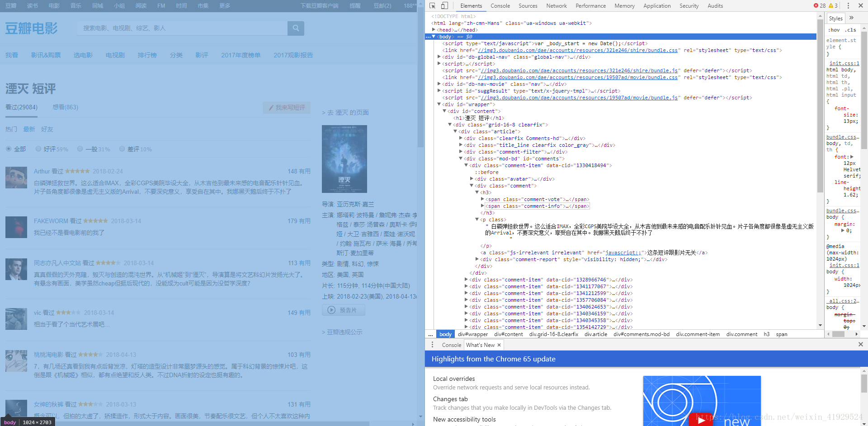Viewport: 868px width, 426px height.
Task: Switch to the Network panel tab
Action: tap(557, 6)
